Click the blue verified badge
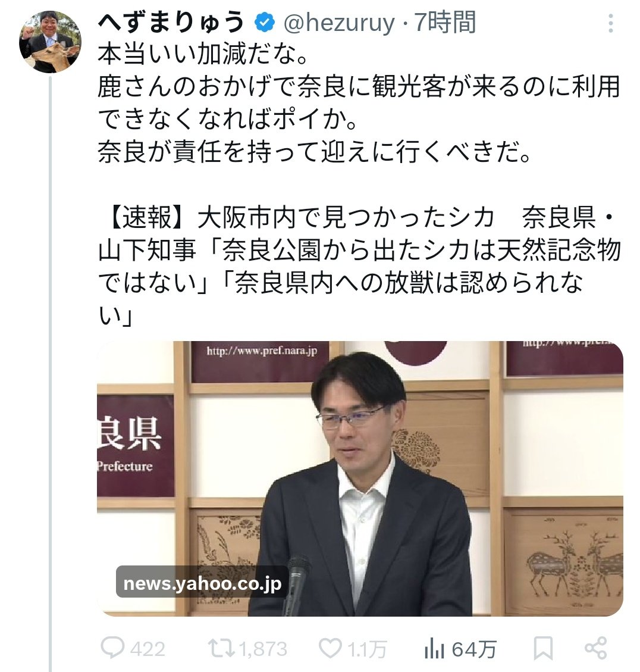 (265, 23)
